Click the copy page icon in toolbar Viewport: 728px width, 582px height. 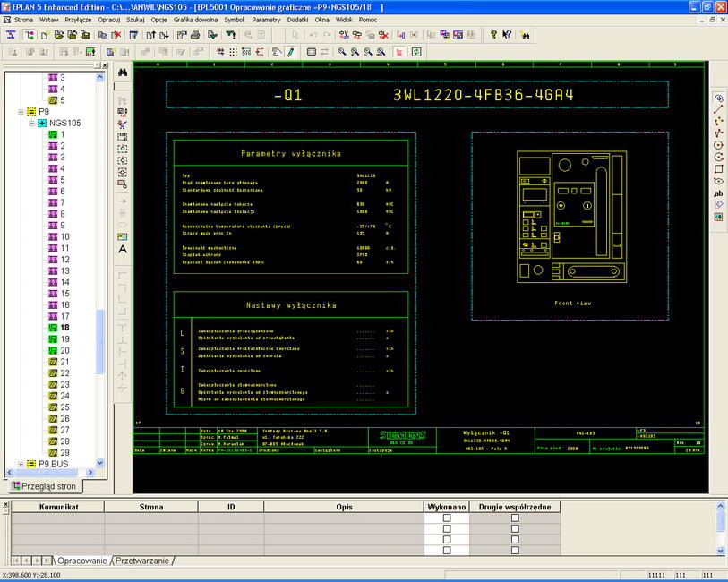(103, 35)
